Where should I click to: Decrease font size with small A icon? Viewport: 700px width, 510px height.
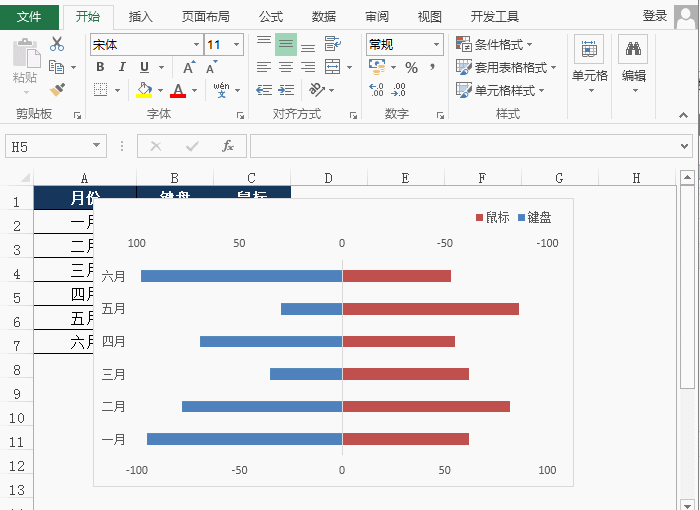click(x=211, y=67)
